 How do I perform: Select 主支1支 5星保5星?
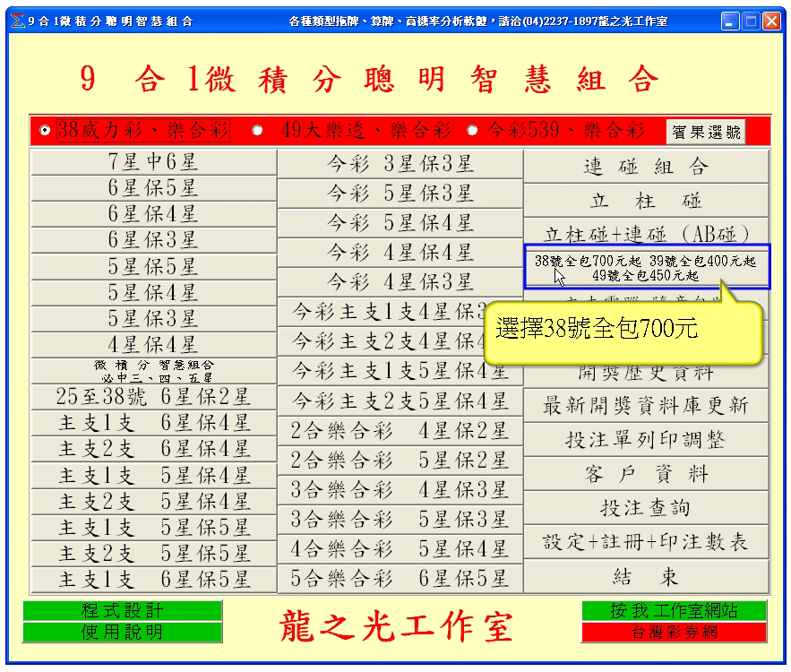pyautogui.click(x=154, y=528)
